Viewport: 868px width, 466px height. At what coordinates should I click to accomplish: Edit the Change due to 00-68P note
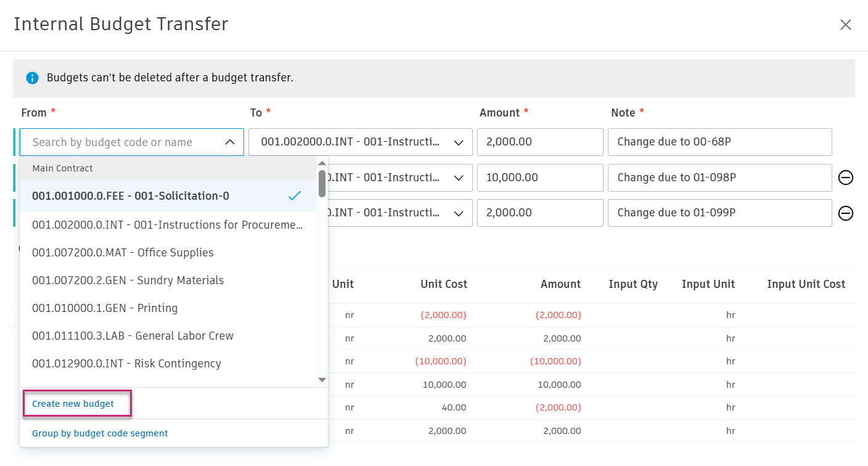[x=719, y=142]
